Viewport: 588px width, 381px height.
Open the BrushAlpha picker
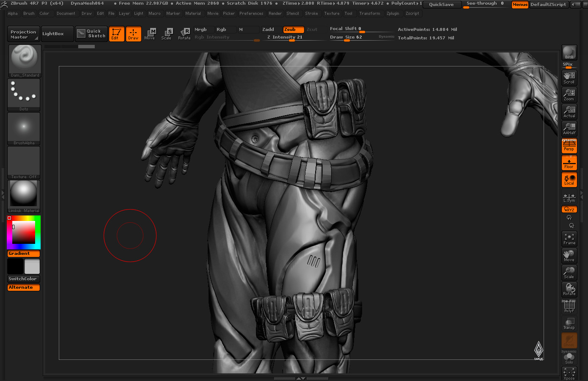click(24, 129)
